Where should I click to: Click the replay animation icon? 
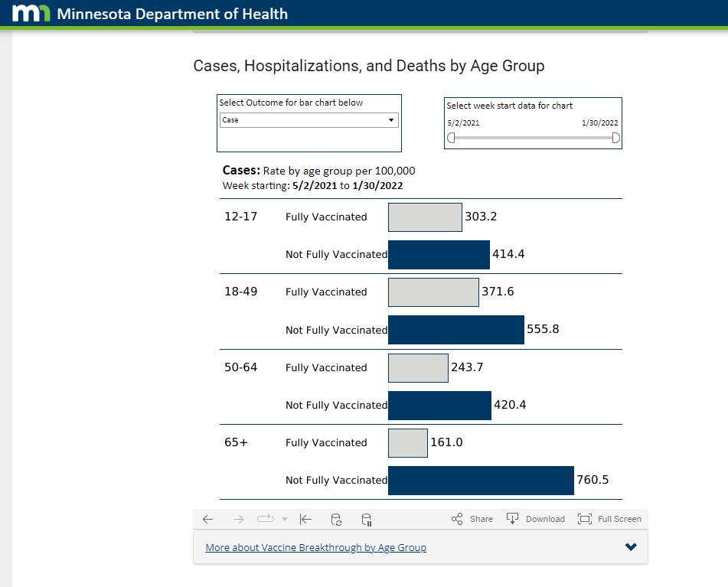pos(265,519)
